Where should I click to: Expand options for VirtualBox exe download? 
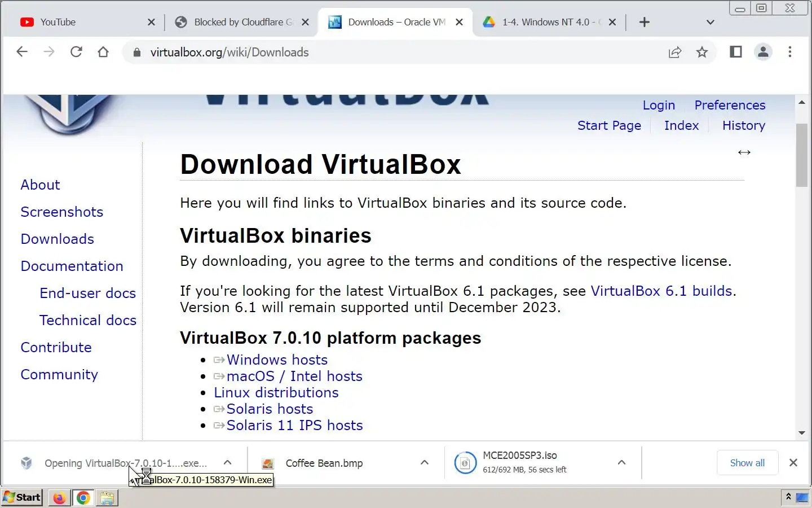click(227, 462)
